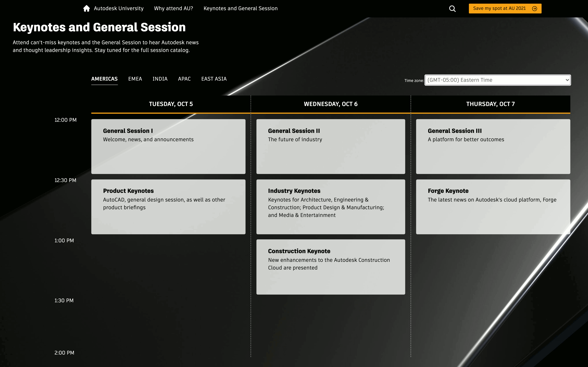The width and height of the screenshot is (588, 367).
Task: Choose the EAST ASIA tab
Action: (x=214, y=79)
